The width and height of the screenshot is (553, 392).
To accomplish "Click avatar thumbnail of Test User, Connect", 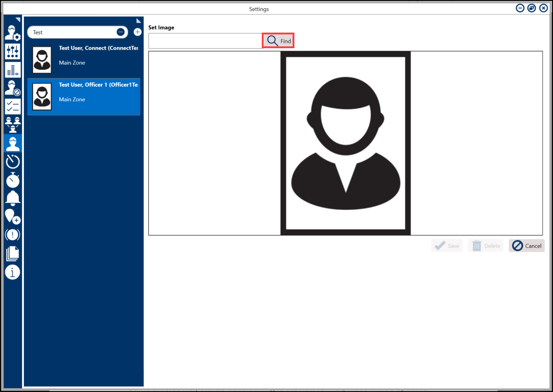I will 42,60.
